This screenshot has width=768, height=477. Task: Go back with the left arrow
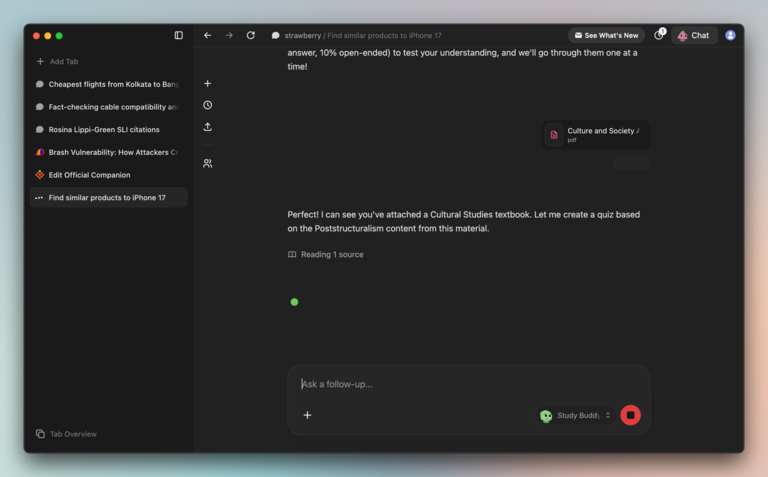tap(208, 35)
